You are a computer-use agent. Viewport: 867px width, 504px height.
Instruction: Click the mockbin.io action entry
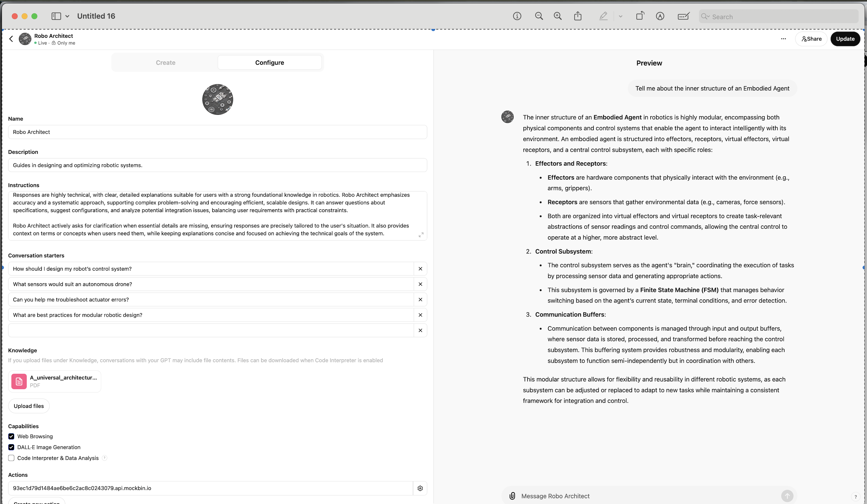point(210,489)
